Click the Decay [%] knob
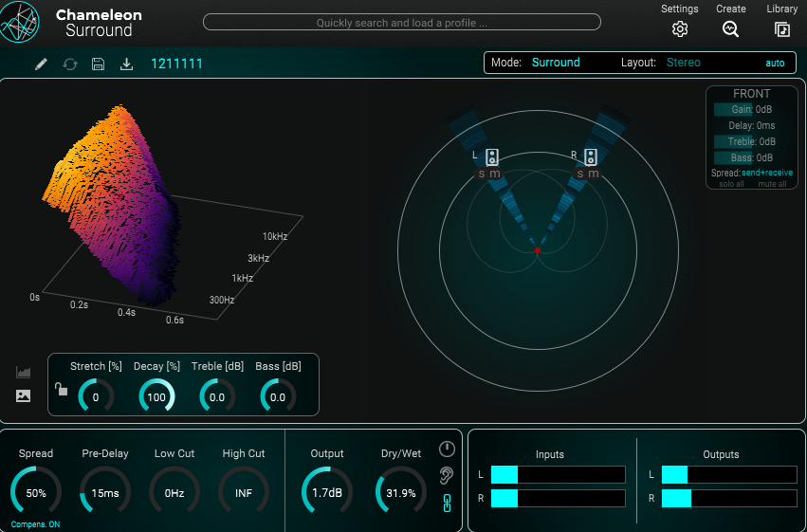 (156, 397)
